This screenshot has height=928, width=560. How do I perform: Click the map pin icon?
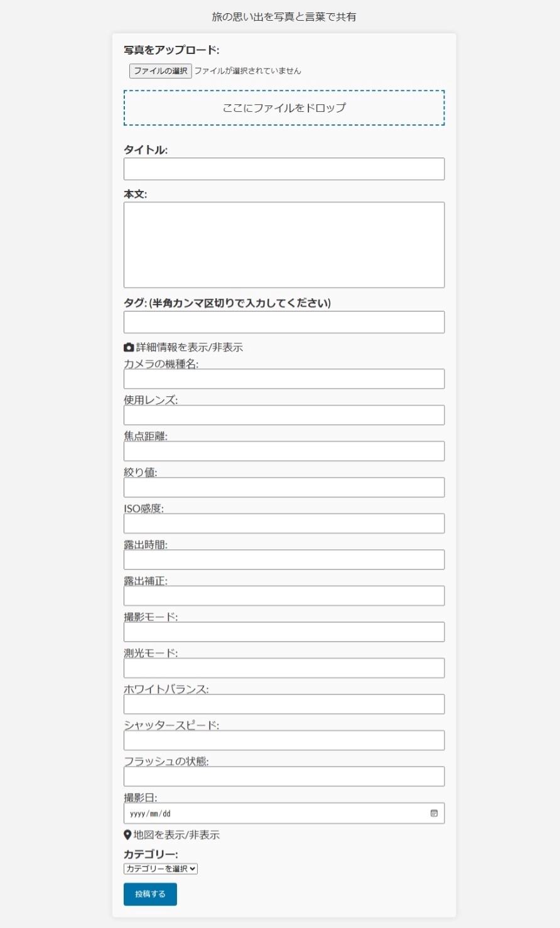tap(127, 835)
